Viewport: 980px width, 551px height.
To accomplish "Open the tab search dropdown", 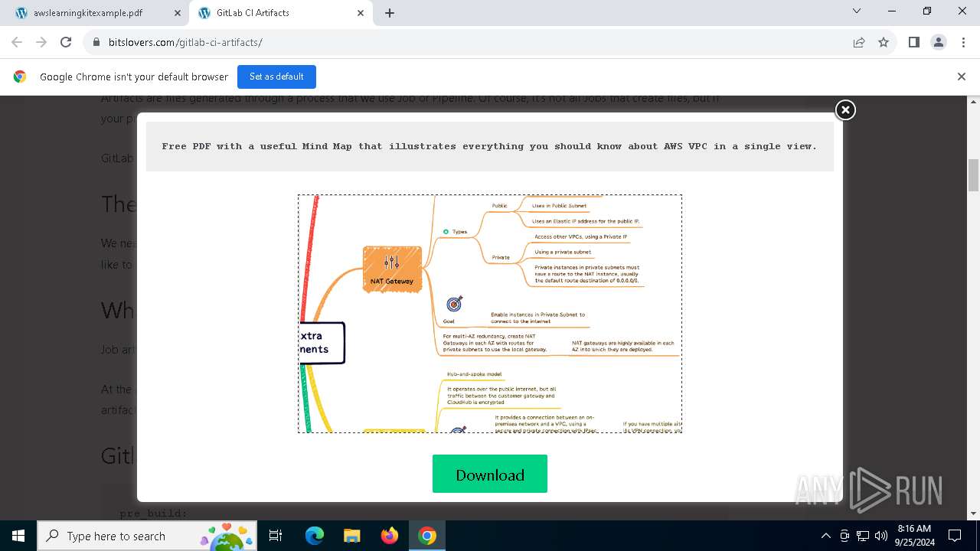I will click(857, 11).
